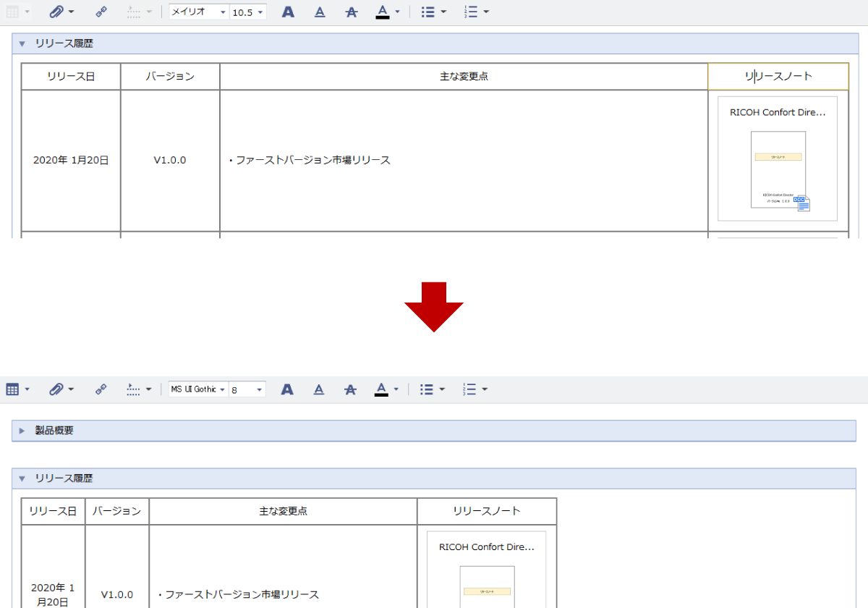Screen dimensions: 868x608
Task: Apply underline formatting
Action: [319, 11]
